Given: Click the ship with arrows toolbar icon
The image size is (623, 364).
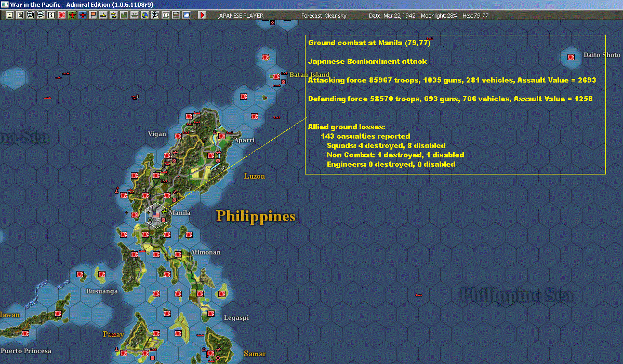Looking at the screenshot, I should 134,15.
